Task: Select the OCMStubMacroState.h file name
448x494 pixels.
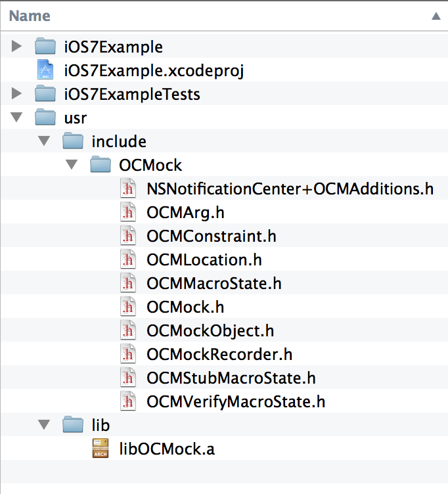Action: 231,378
